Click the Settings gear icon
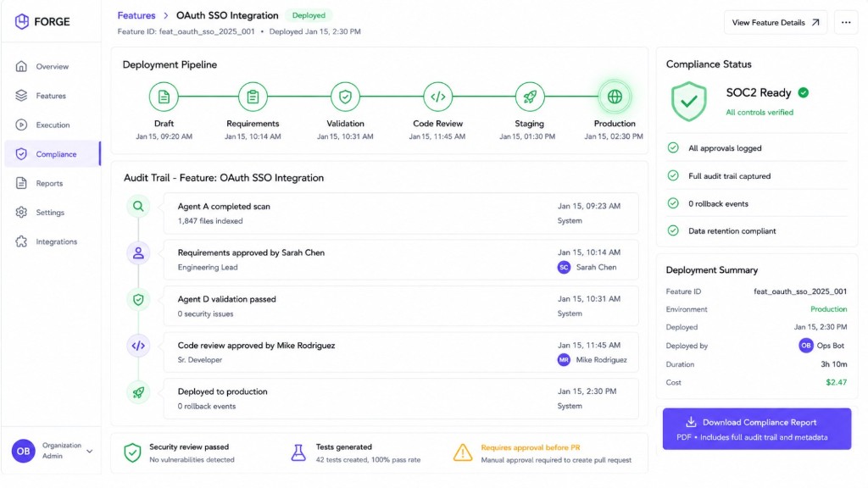The width and height of the screenshot is (868, 488). click(x=21, y=213)
